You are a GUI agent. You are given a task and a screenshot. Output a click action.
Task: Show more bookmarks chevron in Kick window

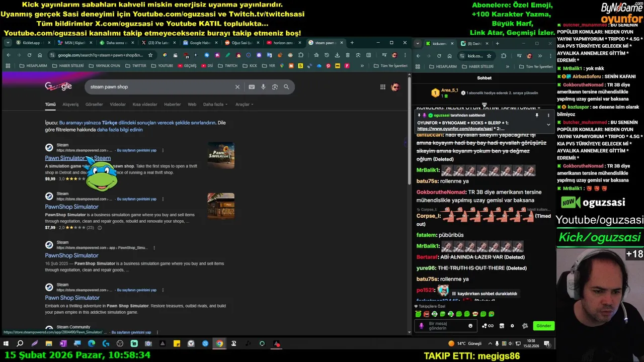point(507,66)
